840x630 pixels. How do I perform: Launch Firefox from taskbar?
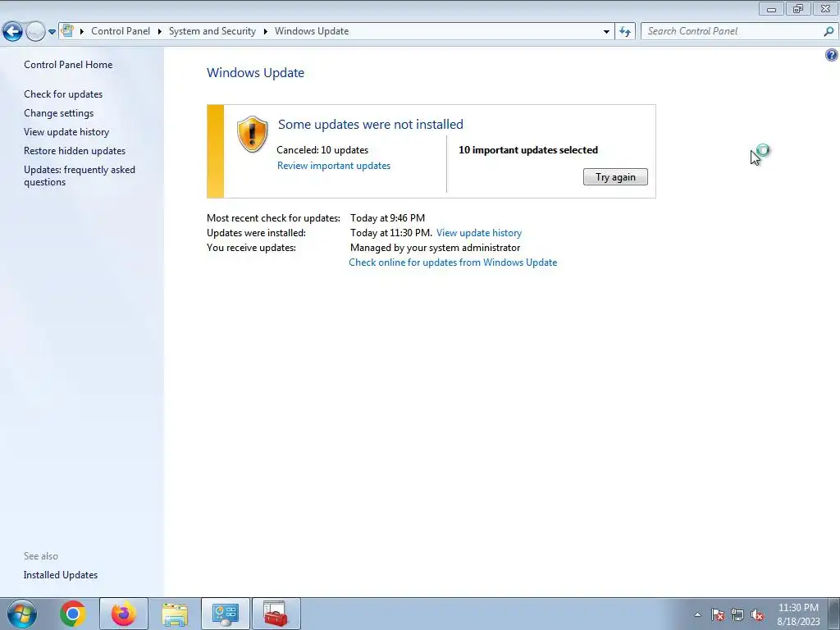coord(124,614)
